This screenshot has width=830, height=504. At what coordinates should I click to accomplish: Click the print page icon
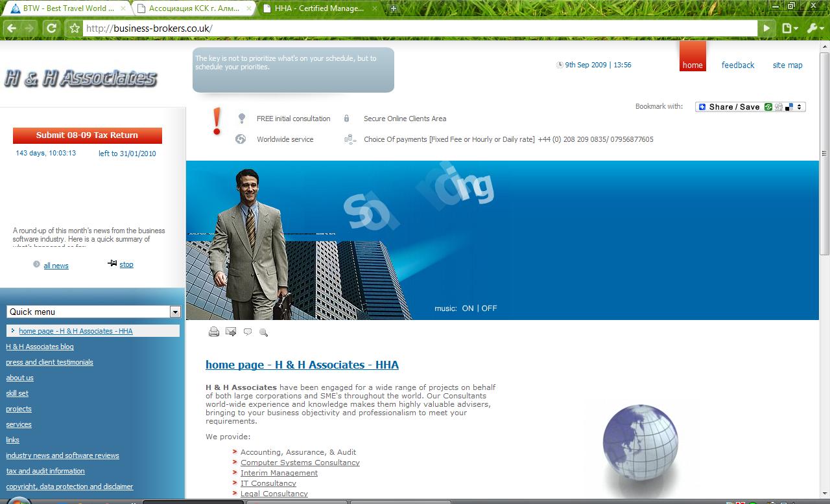click(x=214, y=332)
